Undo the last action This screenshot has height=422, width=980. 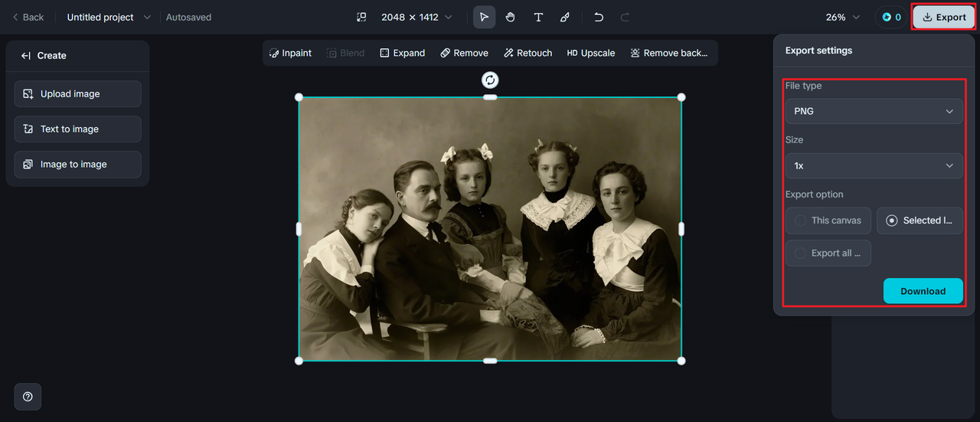click(x=599, y=17)
